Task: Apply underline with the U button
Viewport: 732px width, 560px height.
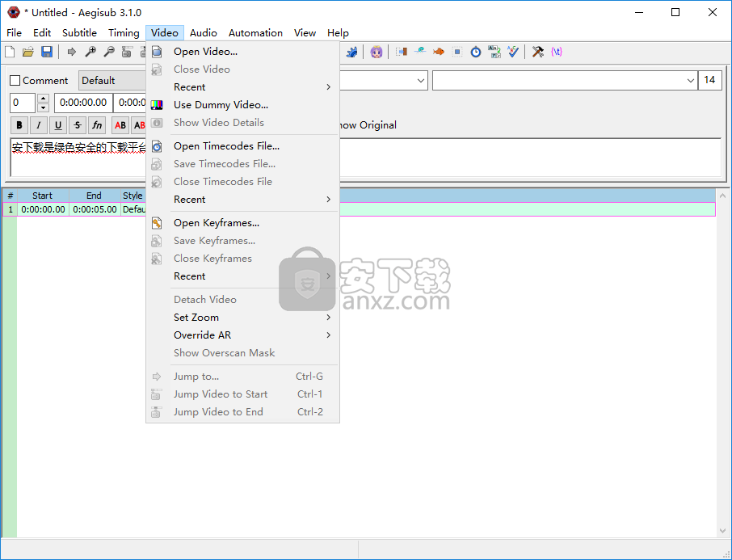Action: pos(58,124)
